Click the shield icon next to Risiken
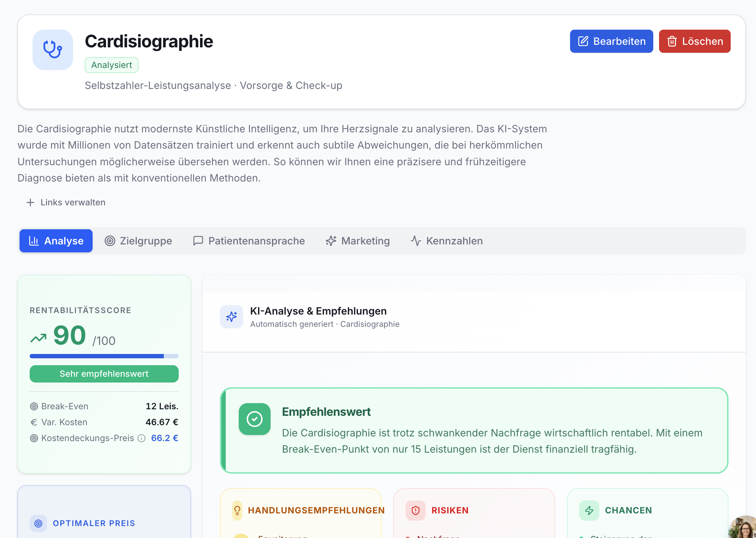The height and width of the screenshot is (538, 756). [x=416, y=511]
